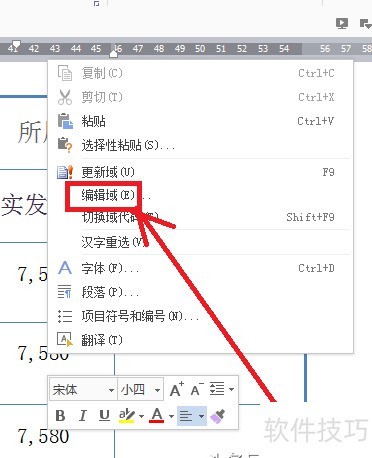The height and width of the screenshot is (458, 372).
Task: Choose 更新域(U) menu item
Action: pos(201,172)
